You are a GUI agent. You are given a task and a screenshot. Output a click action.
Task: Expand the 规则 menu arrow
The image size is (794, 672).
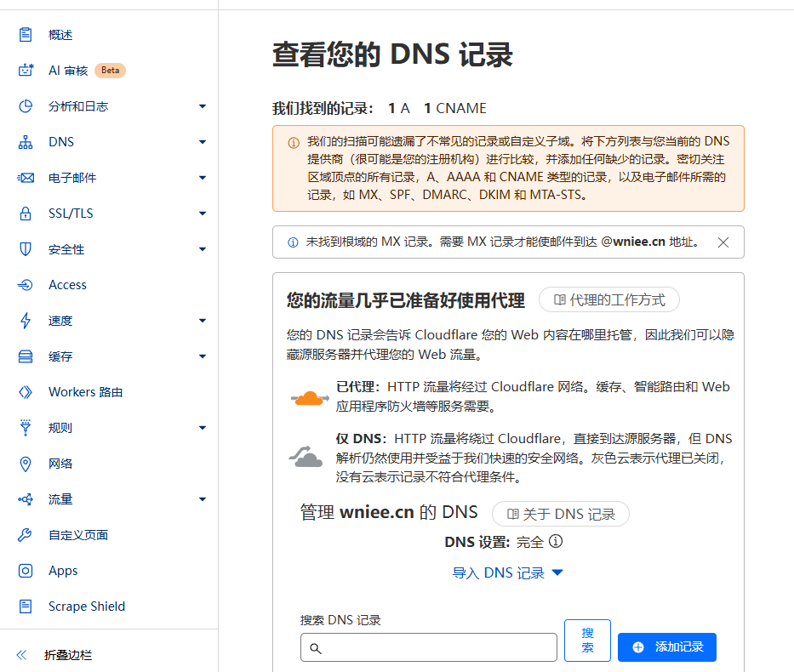(203, 428)
